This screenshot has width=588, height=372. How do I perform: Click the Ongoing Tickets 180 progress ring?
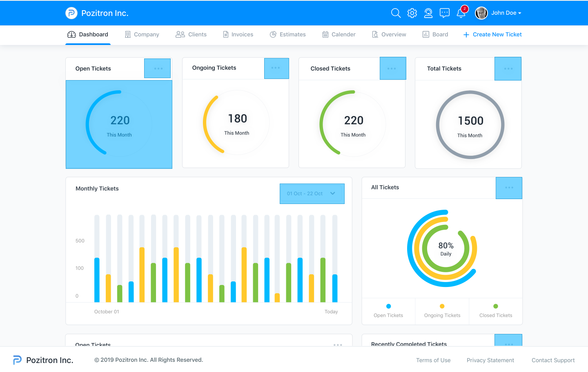pos(236,122)
